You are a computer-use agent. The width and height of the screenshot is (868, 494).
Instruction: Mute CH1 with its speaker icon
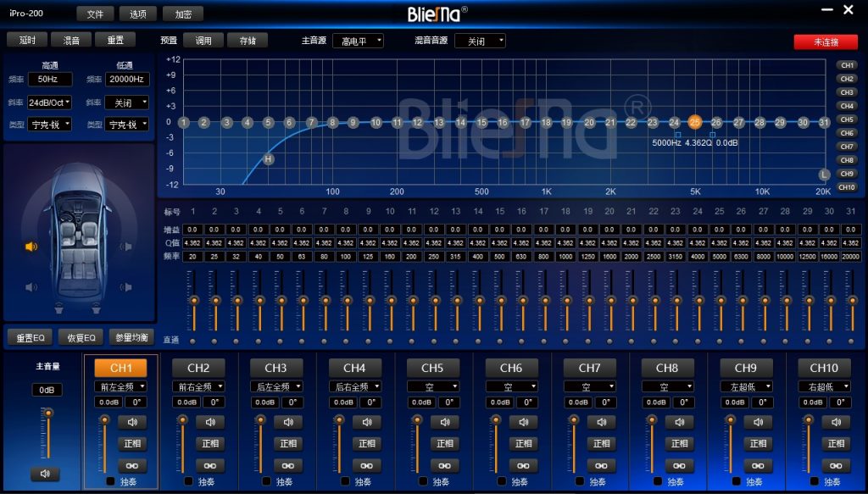tap(132, 423)
